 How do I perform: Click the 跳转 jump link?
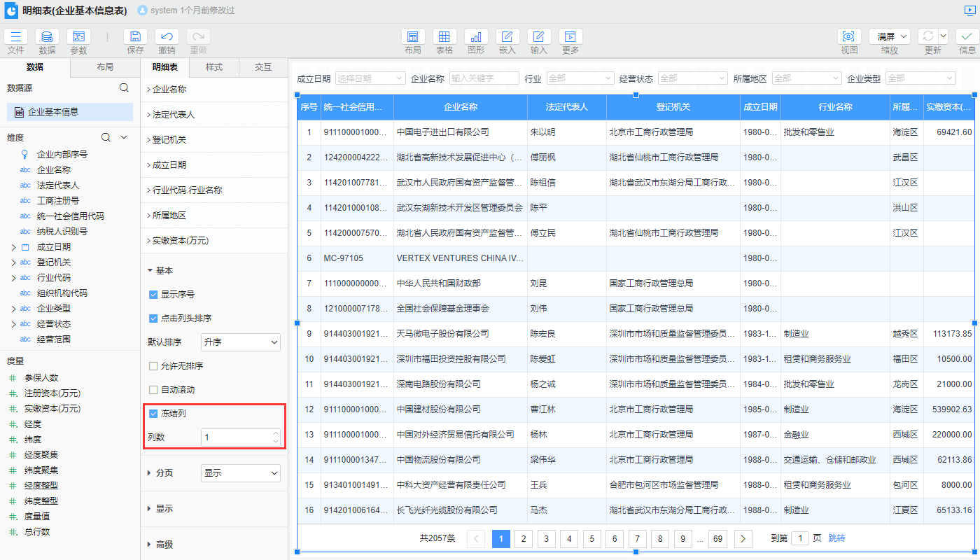click(x=836, y=538)
